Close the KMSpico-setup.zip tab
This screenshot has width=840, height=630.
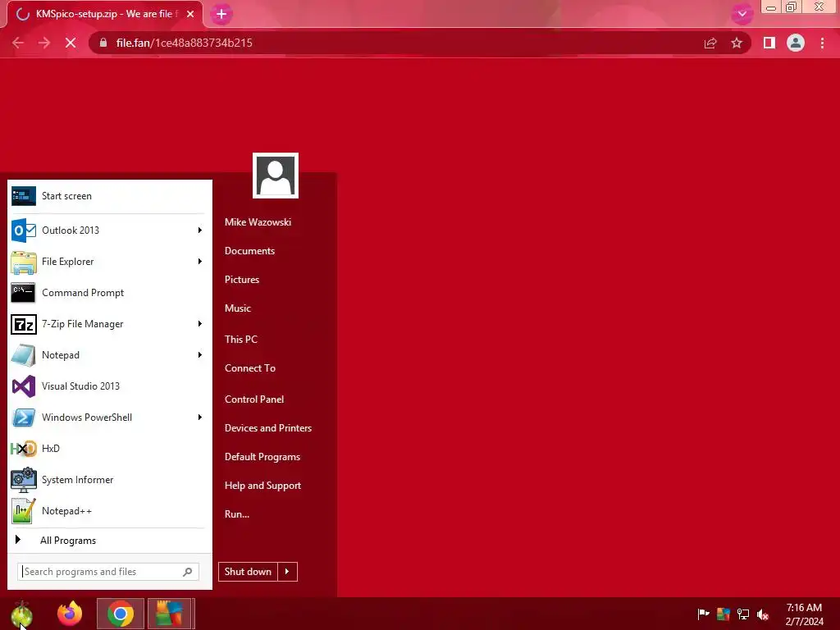point(190,14)
